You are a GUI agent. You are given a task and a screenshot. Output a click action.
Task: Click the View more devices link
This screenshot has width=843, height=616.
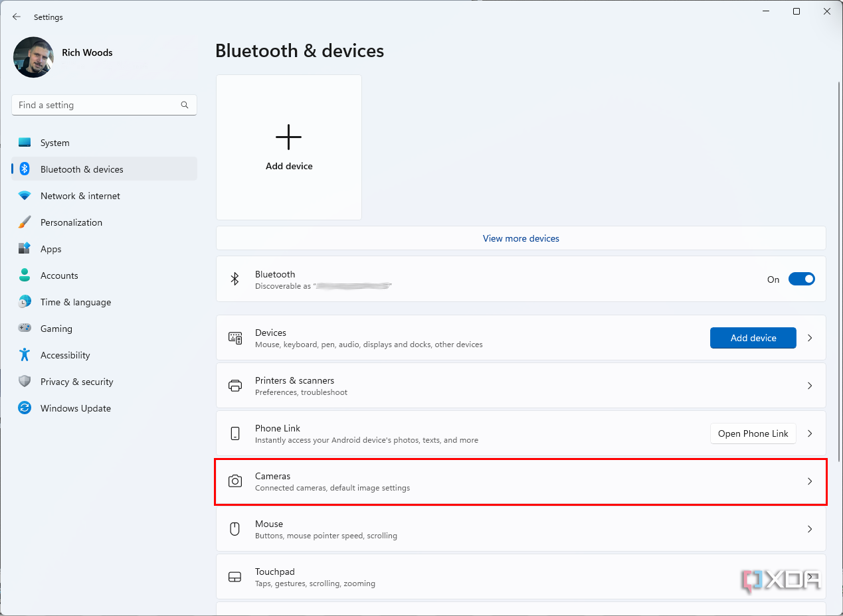coord(521,238)
